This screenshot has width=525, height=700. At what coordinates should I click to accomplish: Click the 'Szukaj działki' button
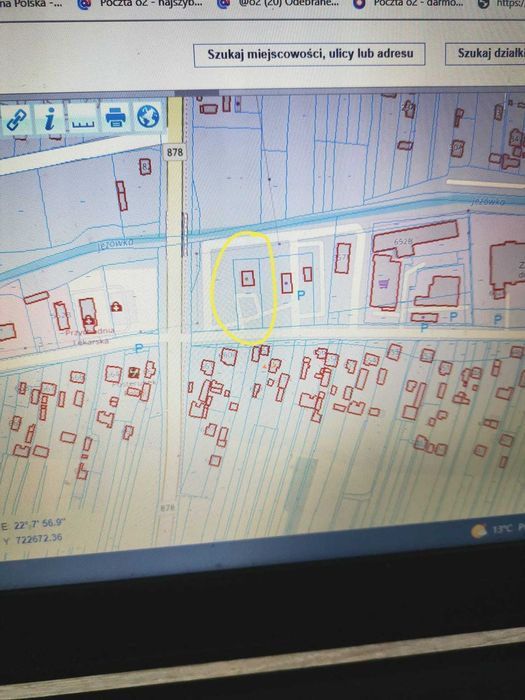click(x=485, y=54)
